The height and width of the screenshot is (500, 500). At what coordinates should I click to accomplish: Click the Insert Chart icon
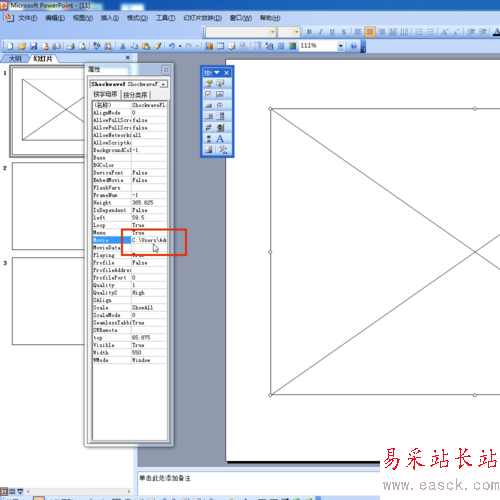(209, 46)
